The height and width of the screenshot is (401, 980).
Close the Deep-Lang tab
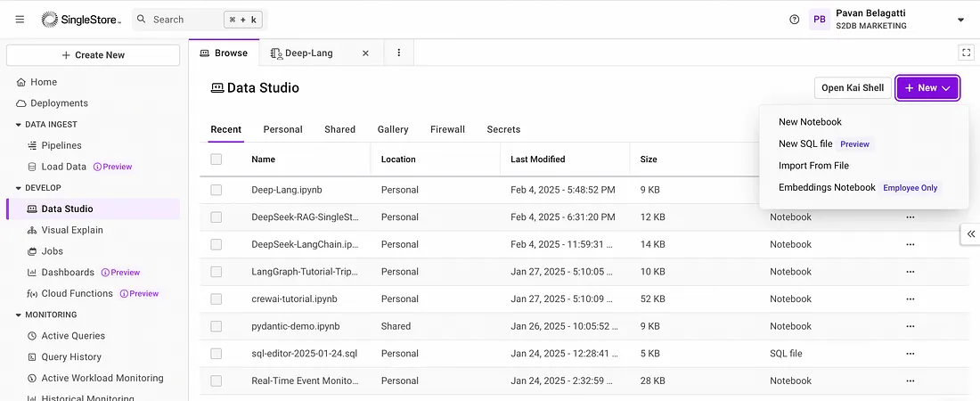click(x=365, y=53)
